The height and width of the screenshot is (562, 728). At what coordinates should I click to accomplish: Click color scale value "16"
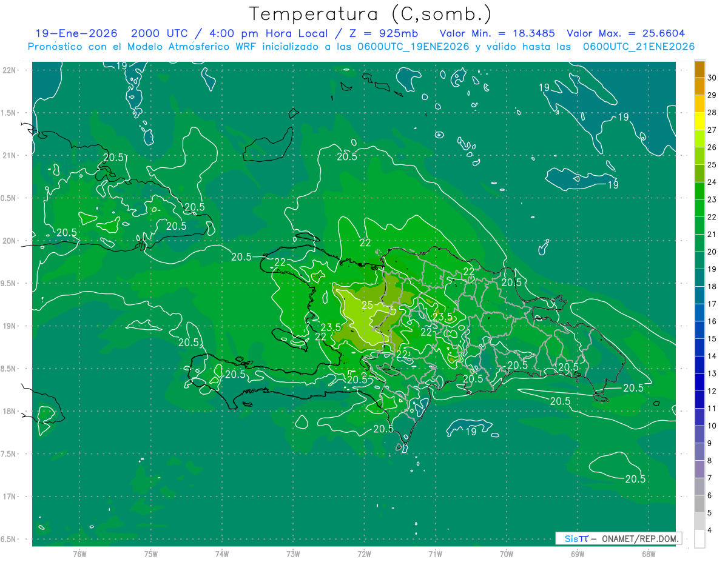712,321
